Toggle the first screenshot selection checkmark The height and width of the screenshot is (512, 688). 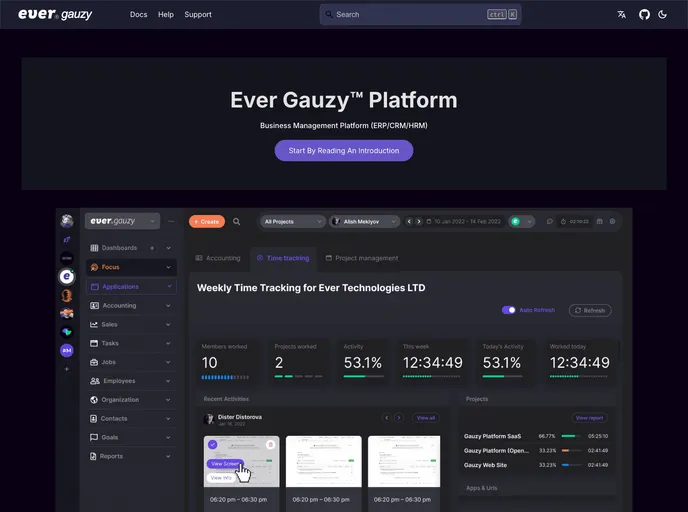tap(213, 444)
